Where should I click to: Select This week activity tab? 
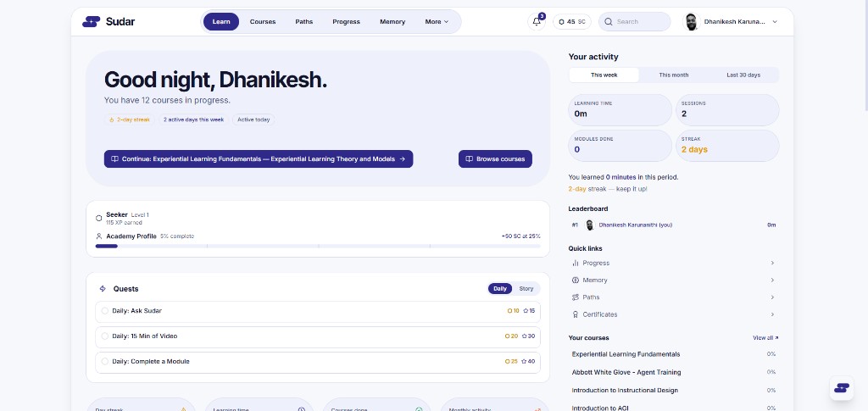click(604, 75)
